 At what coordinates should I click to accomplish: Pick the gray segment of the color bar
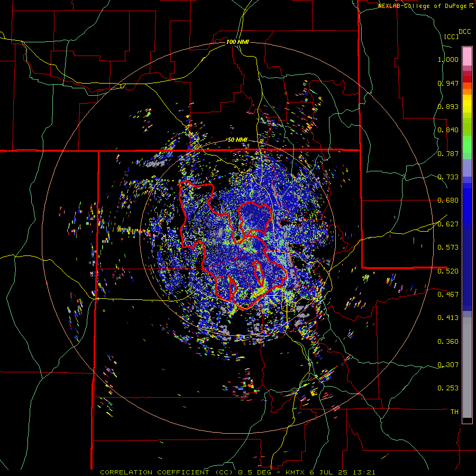tap(467, 368)
